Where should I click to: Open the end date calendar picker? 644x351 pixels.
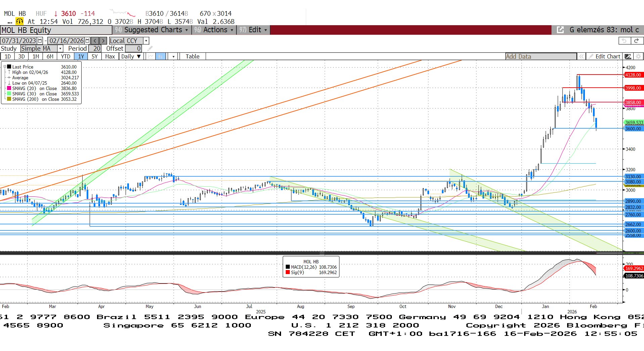pos(87,41)
